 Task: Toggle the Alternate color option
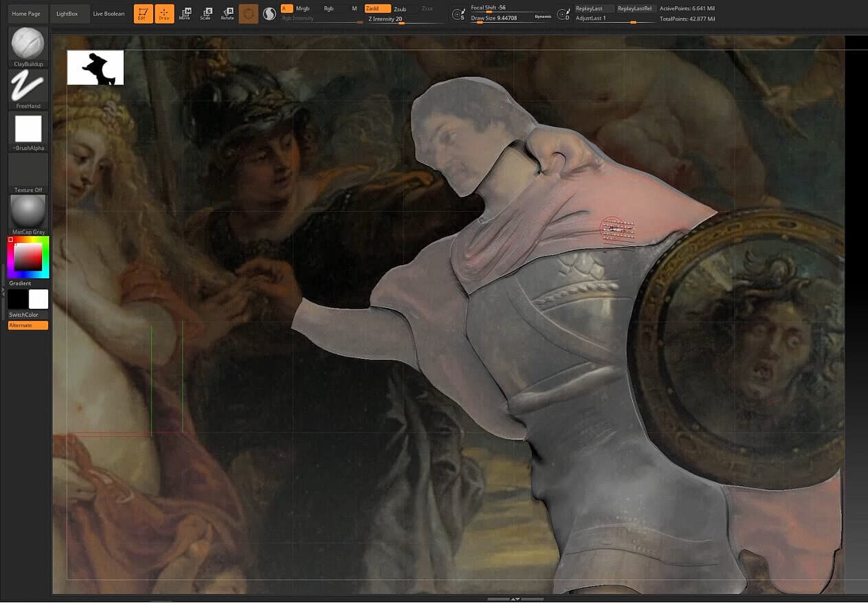click(28, 325)
